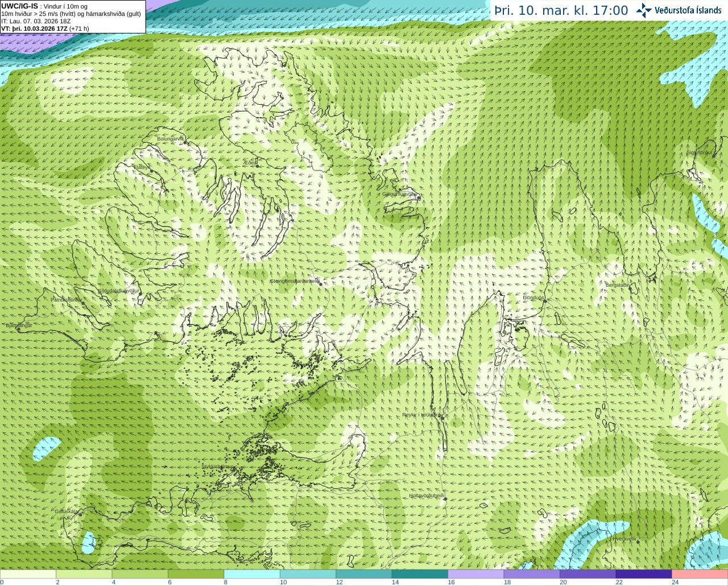Click the Gjögurflugvöllur station label

[400, 194]
